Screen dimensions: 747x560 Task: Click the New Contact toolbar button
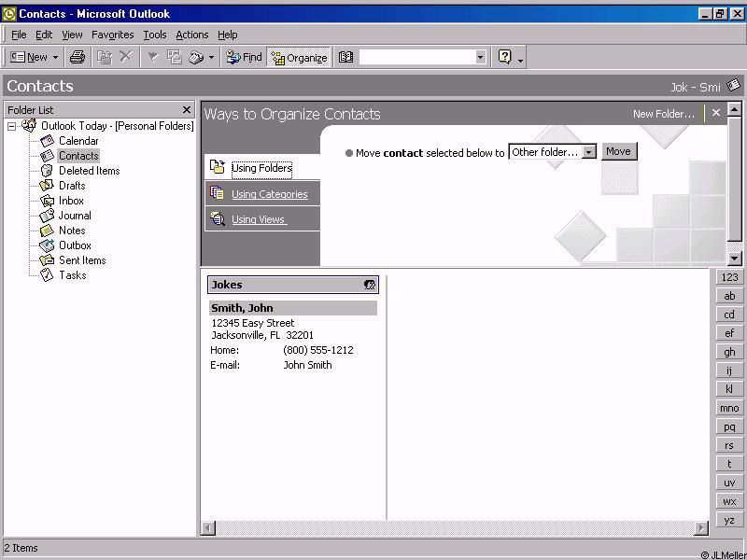[28, 58]
